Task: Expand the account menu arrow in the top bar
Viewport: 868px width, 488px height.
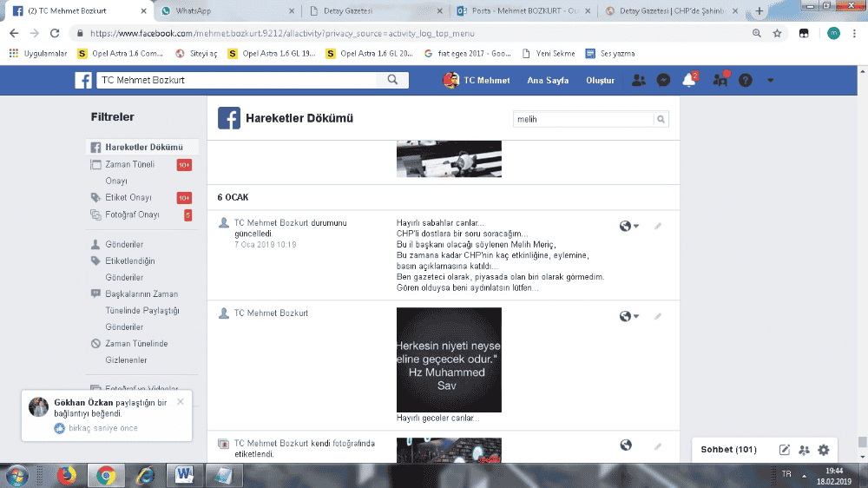Action: pyautogui.click(x=770, y=80)
